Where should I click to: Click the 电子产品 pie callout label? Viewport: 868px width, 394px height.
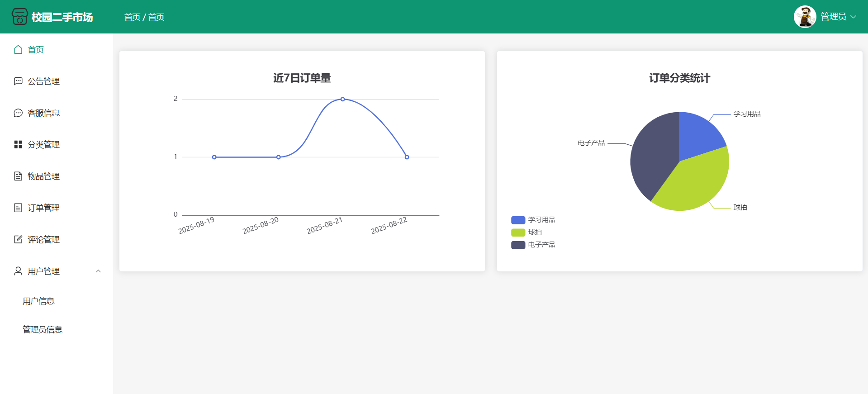pos(591,143)
